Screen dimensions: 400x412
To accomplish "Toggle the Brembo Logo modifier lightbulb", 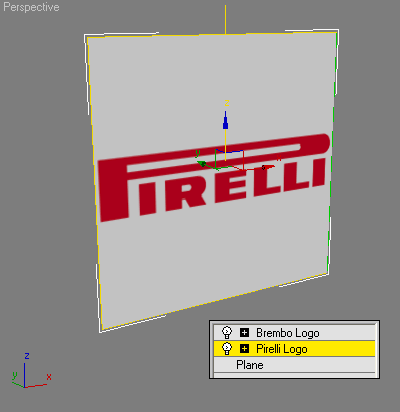I will [227, 332].
